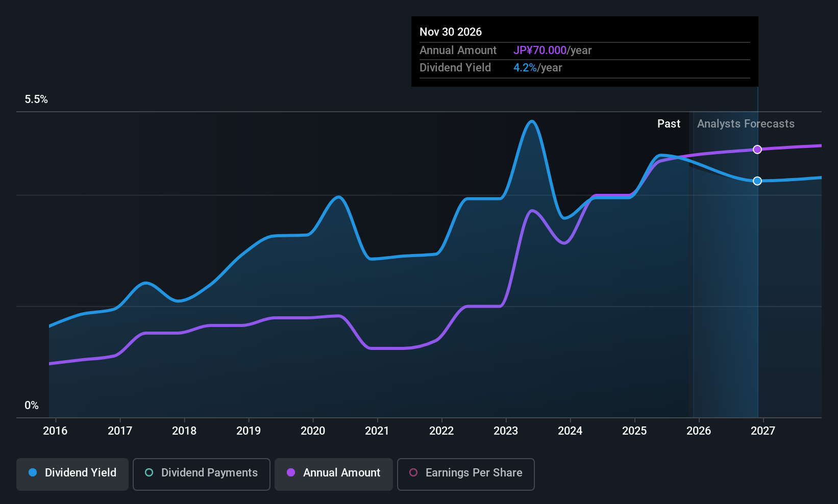This screenshot has width=838, height=504.
Task: Show the Earnings Per Share series
Action: (x=465, y=473)
